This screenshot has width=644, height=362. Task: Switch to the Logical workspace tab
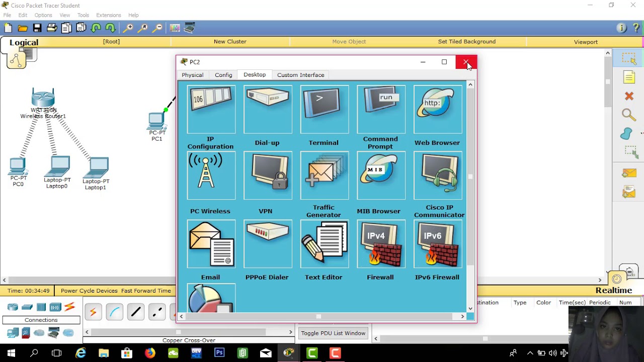point(24,43)
